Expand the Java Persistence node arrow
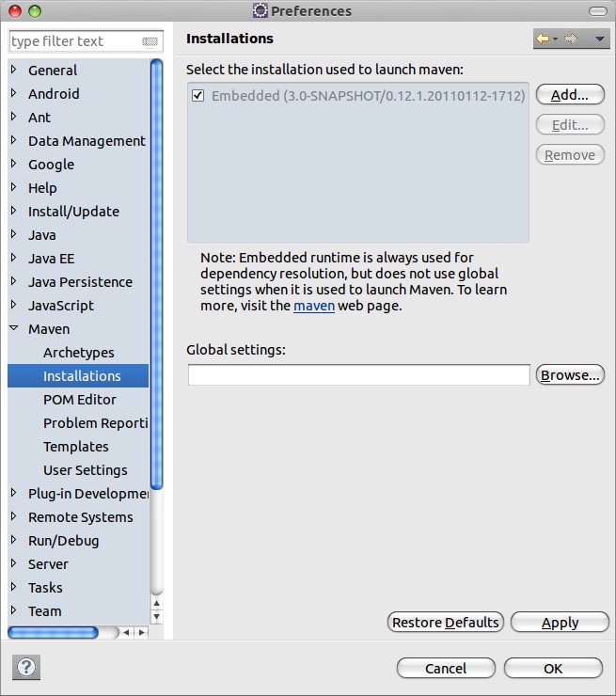 [14, 281]
